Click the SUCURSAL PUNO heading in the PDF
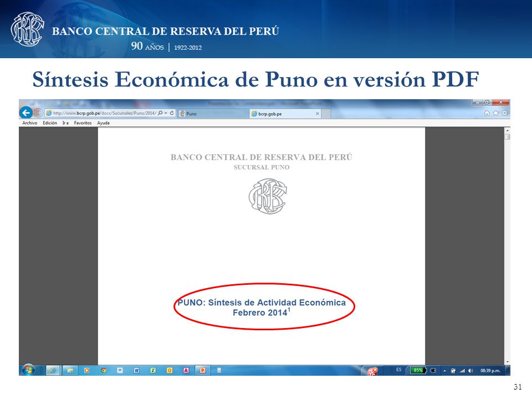The image size is (532, 399). tap(262, 167)
